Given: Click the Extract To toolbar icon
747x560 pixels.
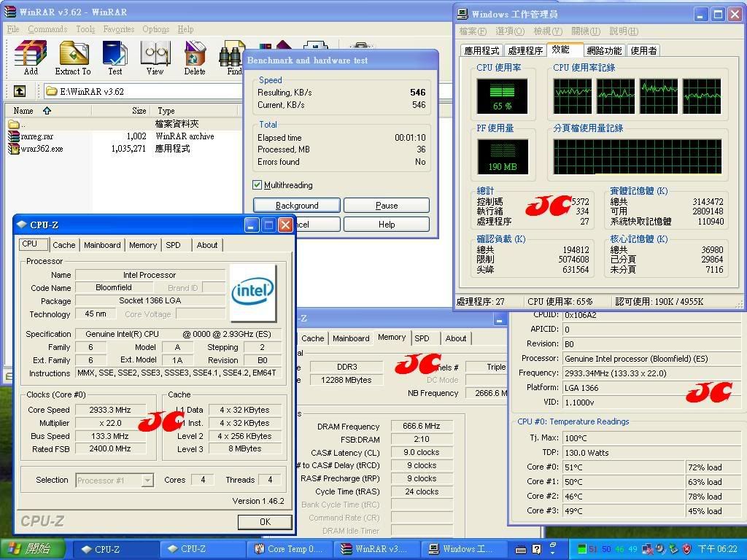Looking at the screenshot, I should [x=73, y=58].
